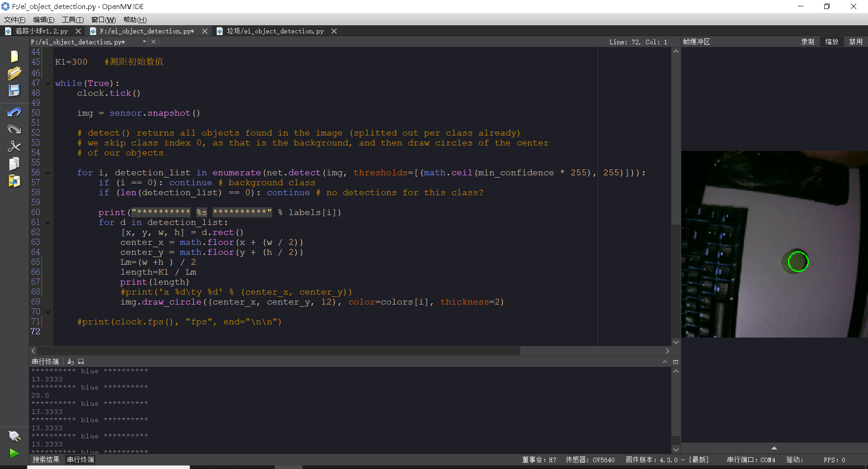Collapse the for loop fold on line 56
The height and width of the screenshot is (469, 868).
pos(47,173)
